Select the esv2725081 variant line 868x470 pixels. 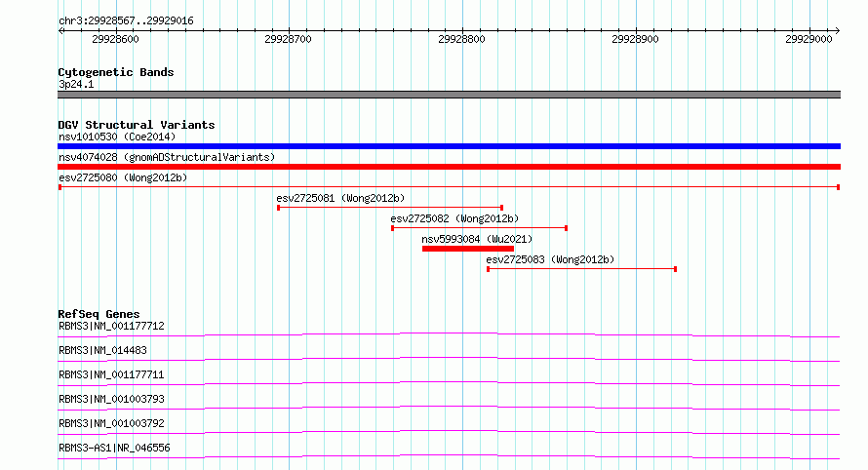(390, 208)
